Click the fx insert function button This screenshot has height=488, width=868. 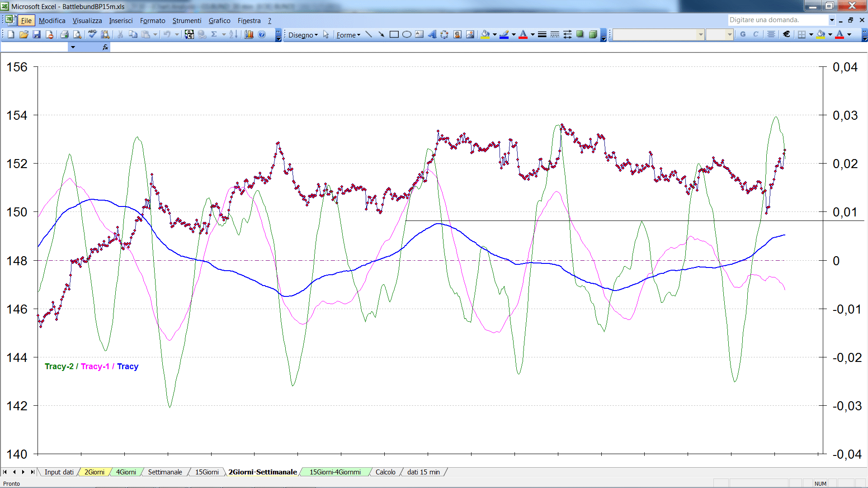click(105, 47)
